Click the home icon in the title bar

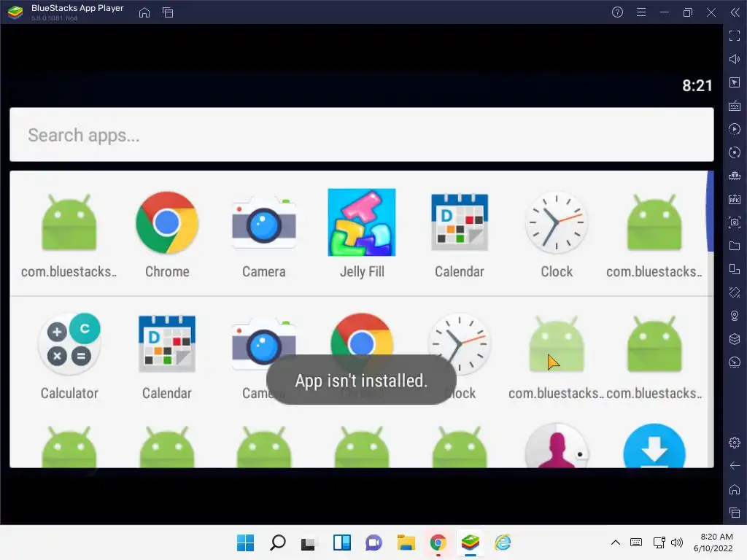point(144,12)
